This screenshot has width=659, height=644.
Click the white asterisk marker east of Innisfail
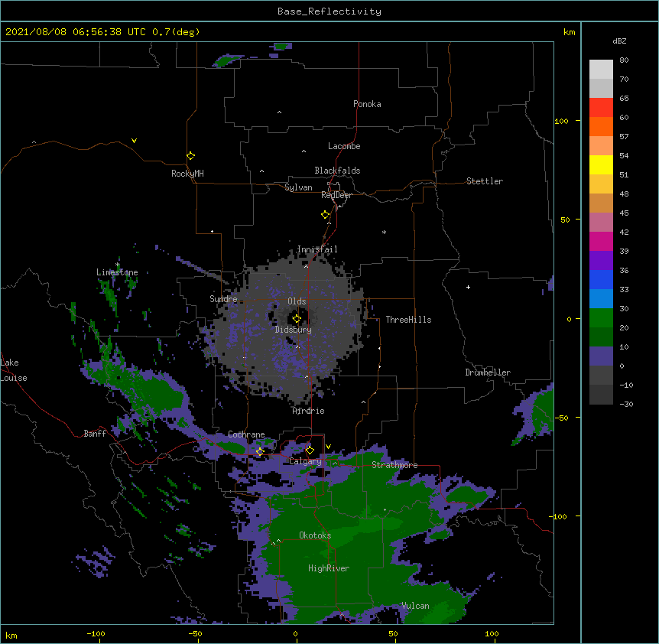click(384, 232)
